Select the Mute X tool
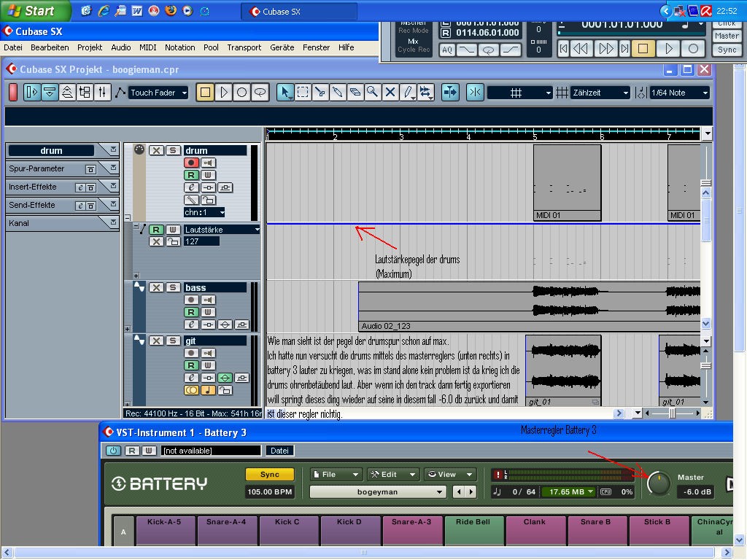747x560 pixels. coord(390,93)
